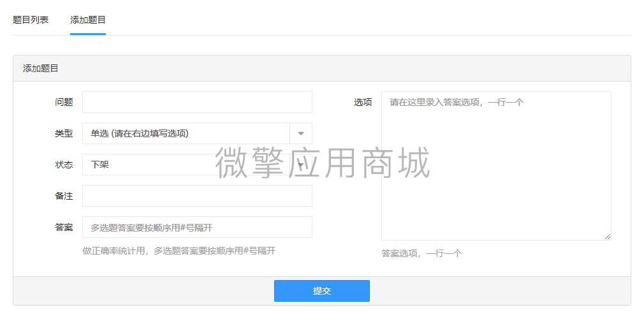Grab the 选项 textarea resize handle

coord(608,237)
